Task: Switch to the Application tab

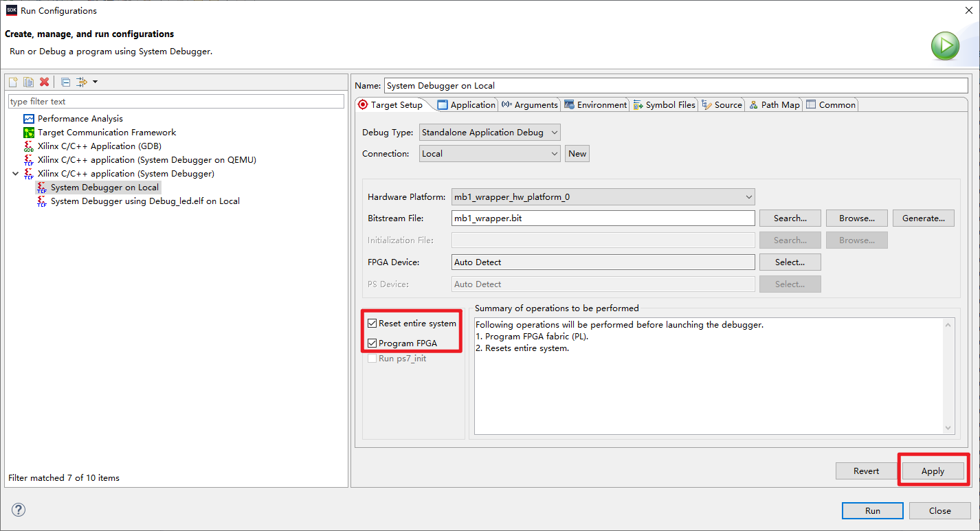Action: pos(467,105)
